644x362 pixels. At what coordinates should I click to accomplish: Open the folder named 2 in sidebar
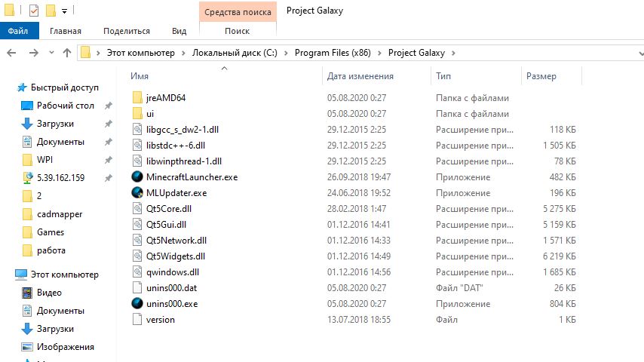coord(39,195)
